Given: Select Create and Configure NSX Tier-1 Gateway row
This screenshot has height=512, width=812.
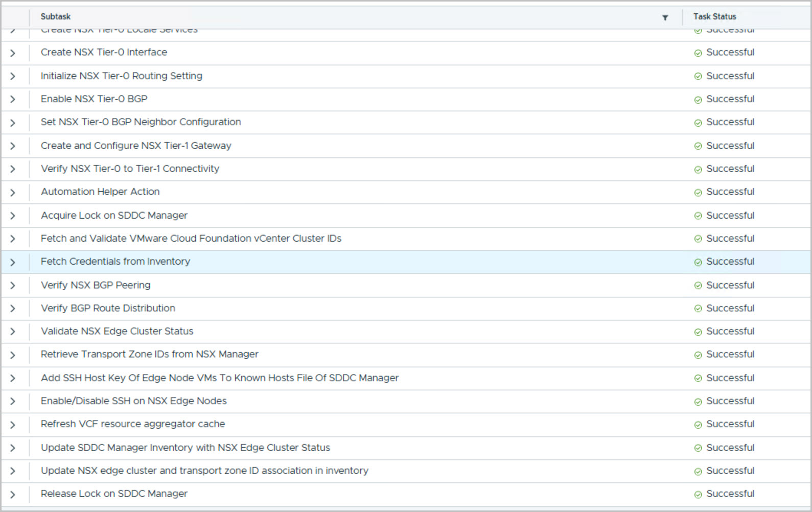Looking at the screenshot, I should [x=136, y=146].
